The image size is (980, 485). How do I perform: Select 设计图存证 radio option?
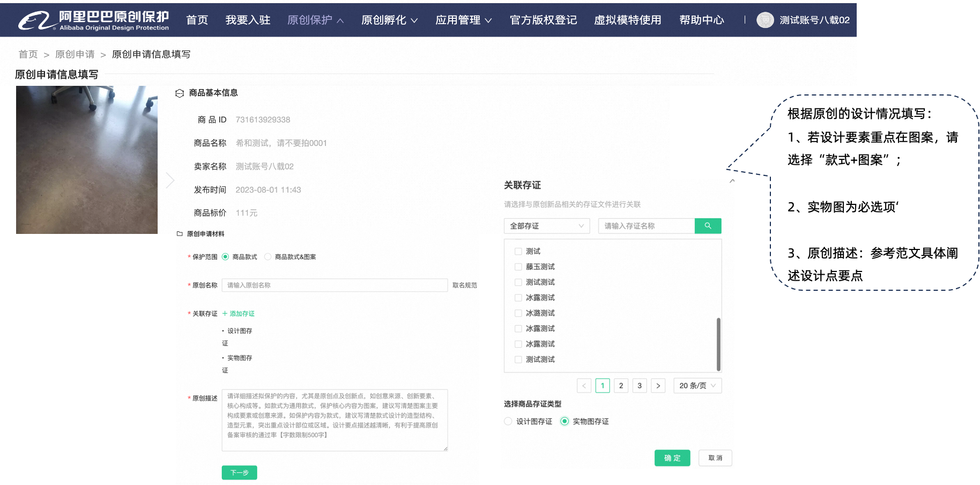(x=508, y=422)
